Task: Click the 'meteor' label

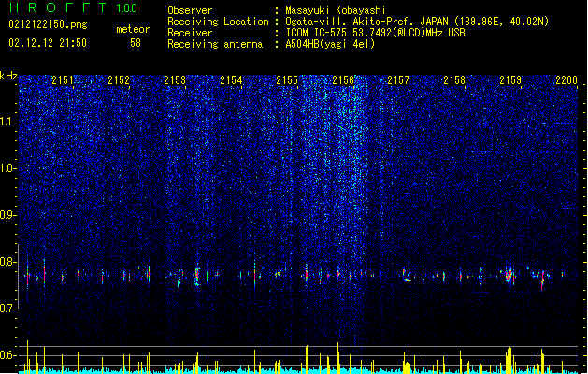Action: click(x=133, y=29)
